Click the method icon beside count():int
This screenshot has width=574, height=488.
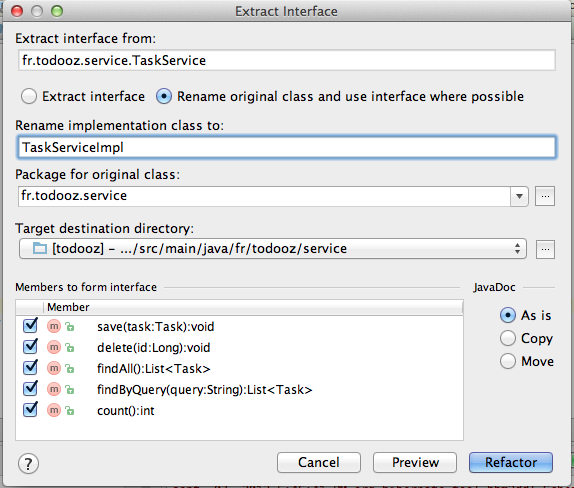point(54,410)
